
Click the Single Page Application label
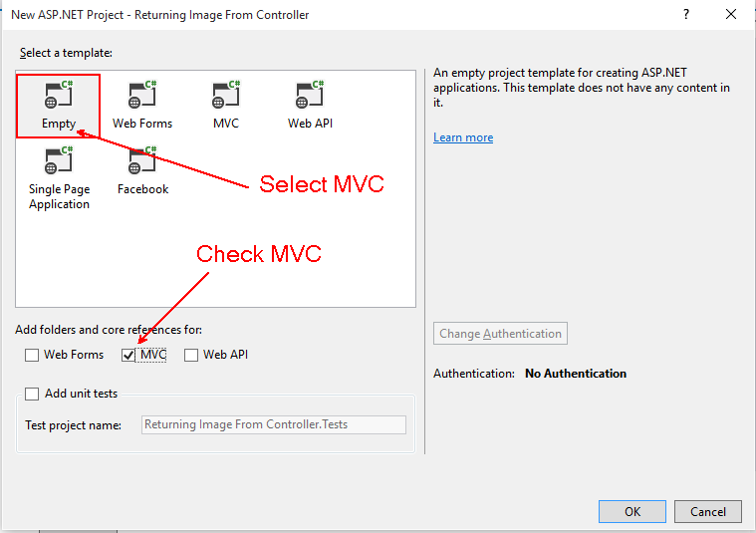pyautogui.click(x=59, y=196)
